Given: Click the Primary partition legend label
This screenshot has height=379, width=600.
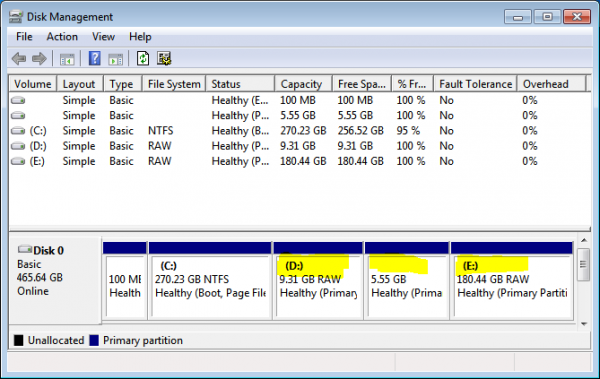Looking at the screenshot, I should pyautogui.click(x=143, y=340).
